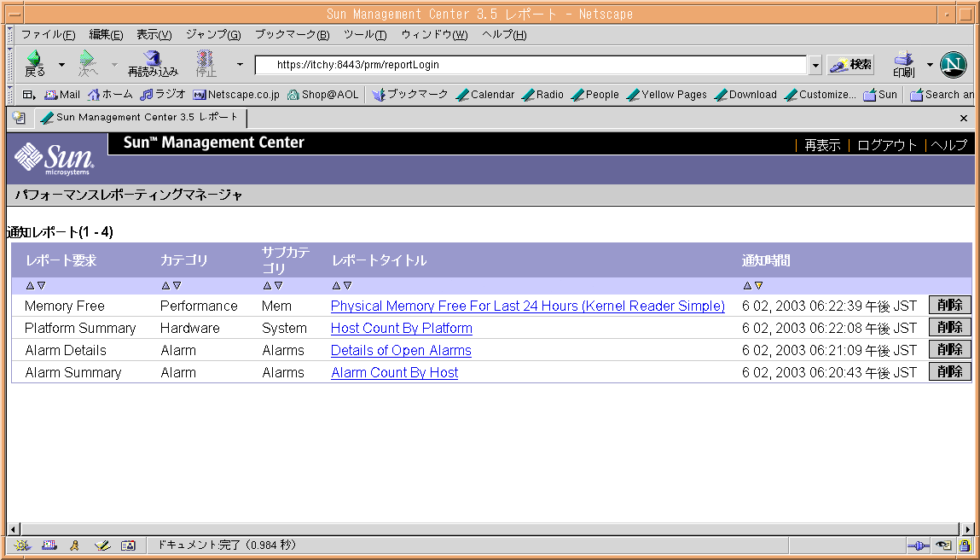980x560 pixels.
Task: Click the horizontal scrollbar left arrow
Action: pos(13,529)
